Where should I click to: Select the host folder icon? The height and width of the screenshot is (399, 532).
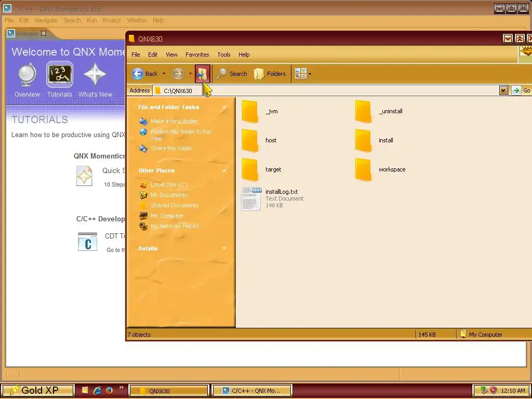coord(250,140)
